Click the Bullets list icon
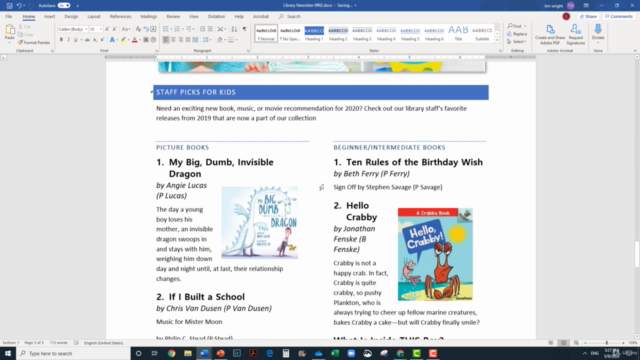640x360 pixels. [x=165, y=29]
